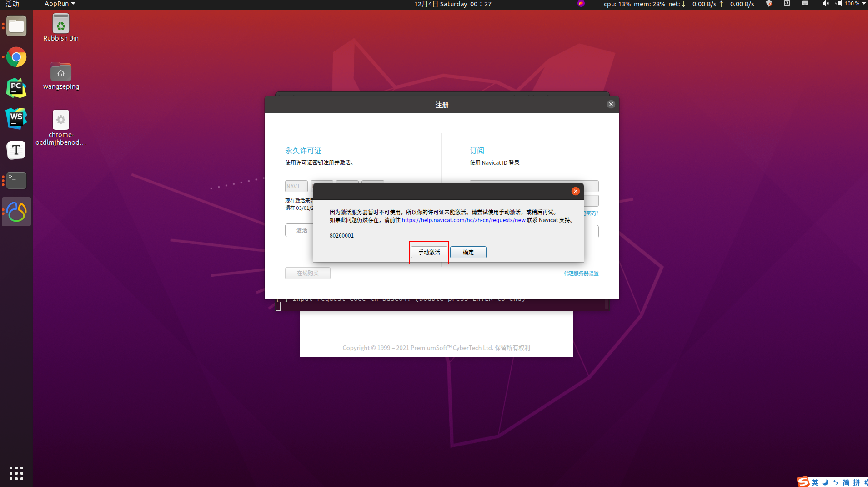Open the keyboard tray indicator
The height and width of the screenshot is (487, 868).
tap(805, 4)
